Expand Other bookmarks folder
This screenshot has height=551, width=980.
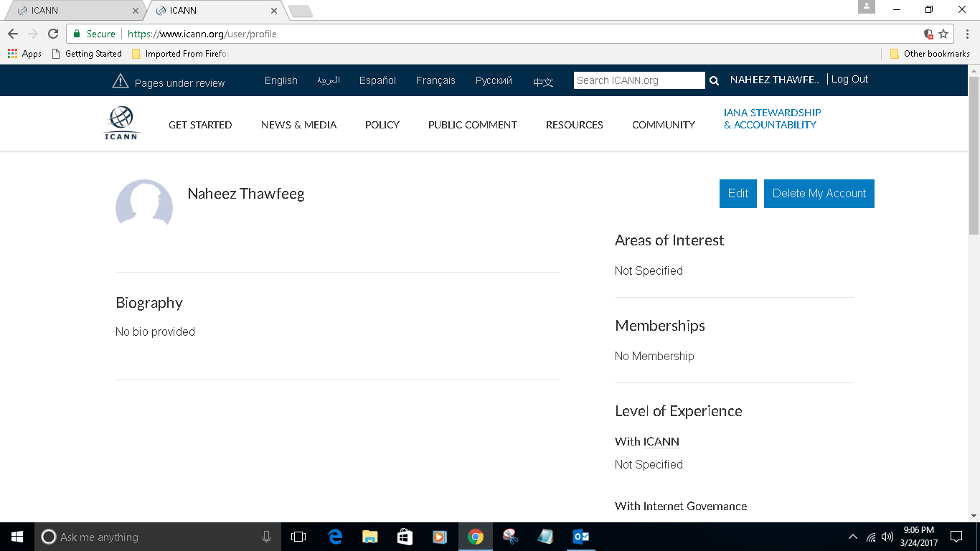tap(930, 53)
